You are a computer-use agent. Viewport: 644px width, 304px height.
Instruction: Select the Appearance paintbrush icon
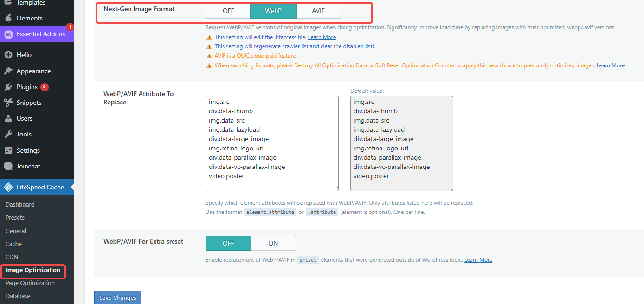[x=10, y=71]
